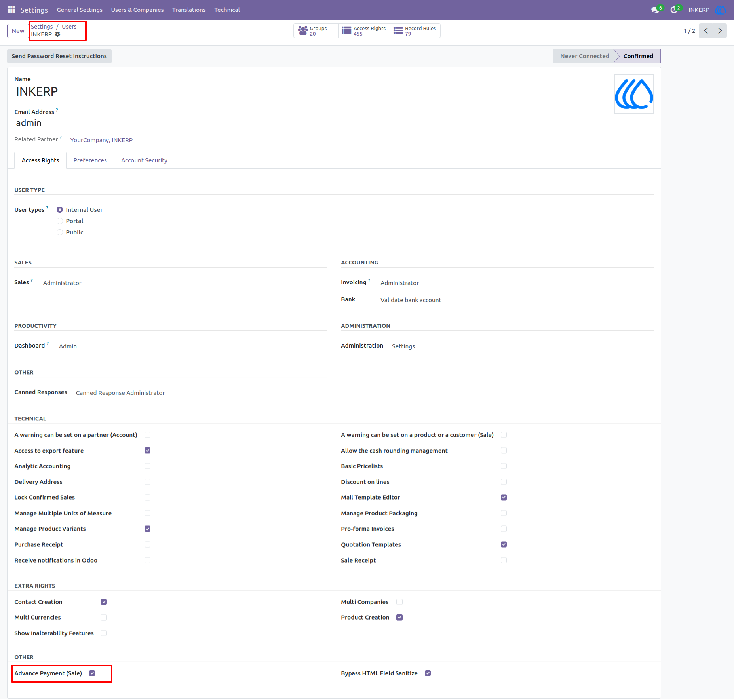
Task: Select the Internal User radio option
Action: tap(60, 210)
